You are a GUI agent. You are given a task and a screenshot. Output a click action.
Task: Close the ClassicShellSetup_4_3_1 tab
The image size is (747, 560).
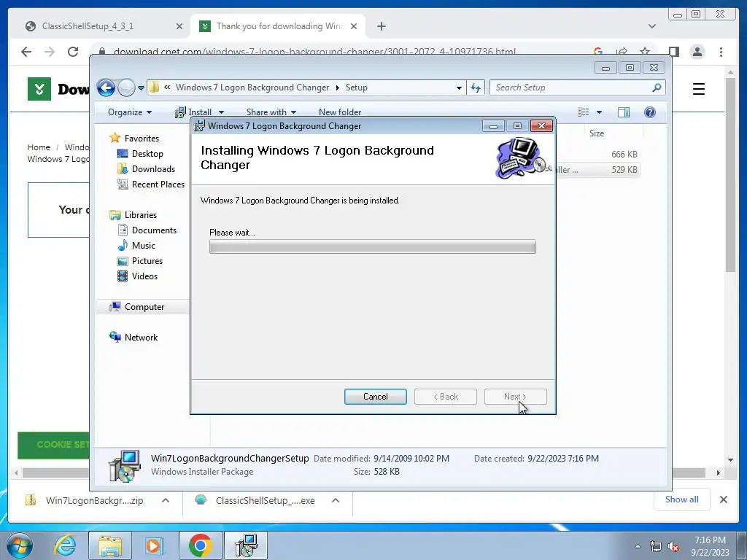tap(179, 26)
